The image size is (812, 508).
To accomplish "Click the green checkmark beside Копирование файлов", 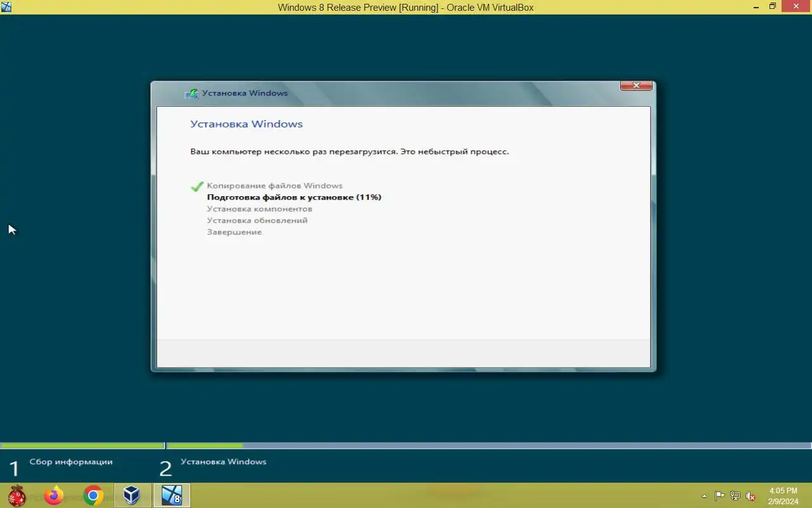I will tap(197, 186).
